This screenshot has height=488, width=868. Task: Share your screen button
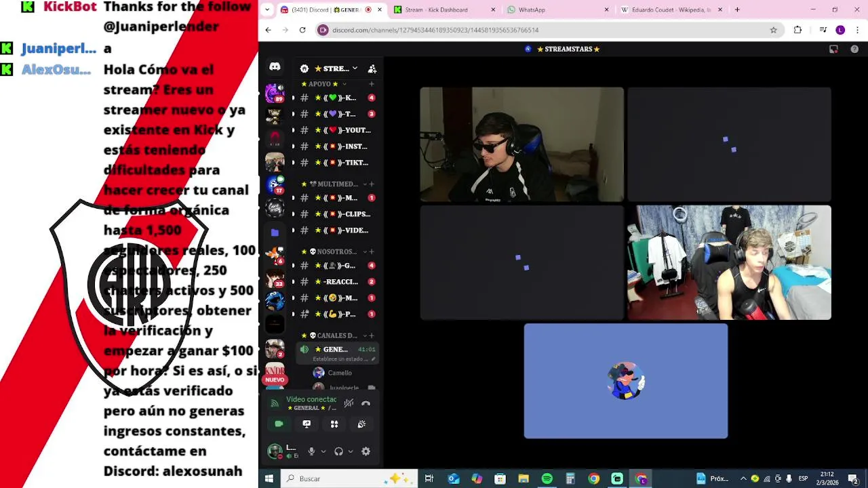click(307, 424)
